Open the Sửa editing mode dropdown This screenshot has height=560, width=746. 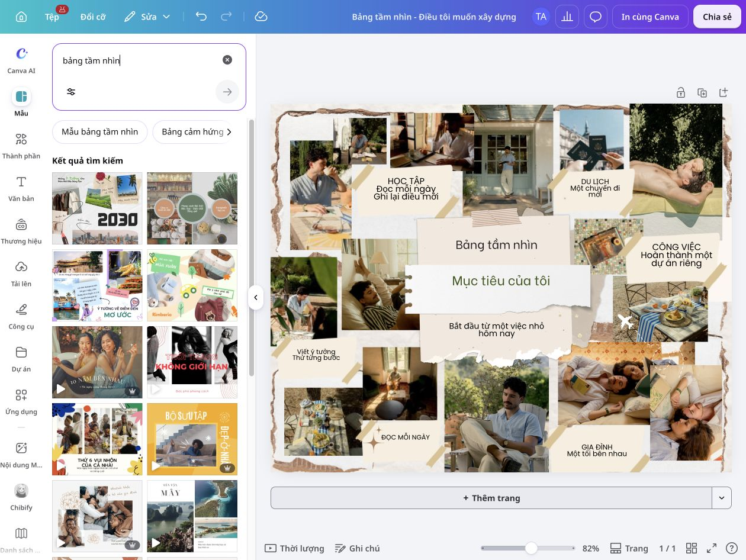point(147,17)
